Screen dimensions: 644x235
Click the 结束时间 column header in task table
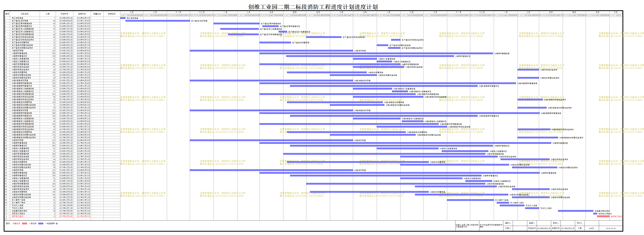82,14
